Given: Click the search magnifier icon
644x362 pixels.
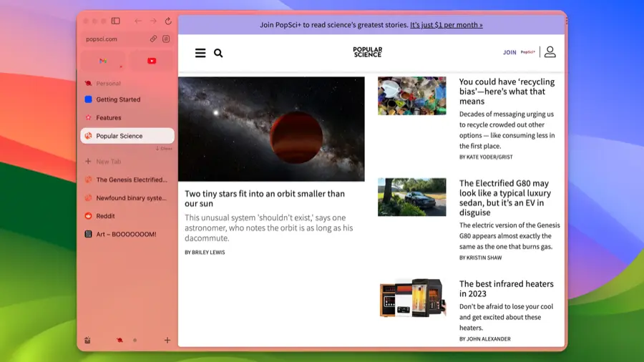Looking at the screenshot, I should click(x=218, y=53).
